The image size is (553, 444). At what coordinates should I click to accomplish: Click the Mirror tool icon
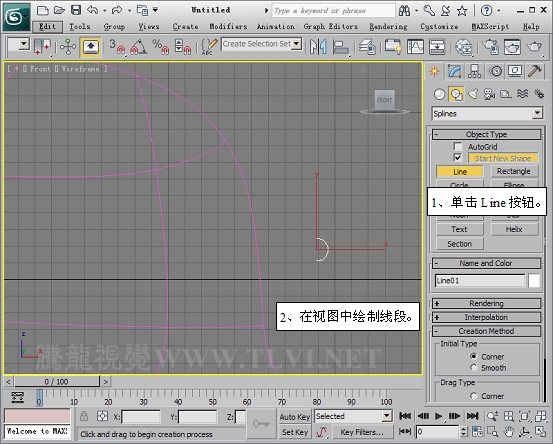(x=318, y=47)
